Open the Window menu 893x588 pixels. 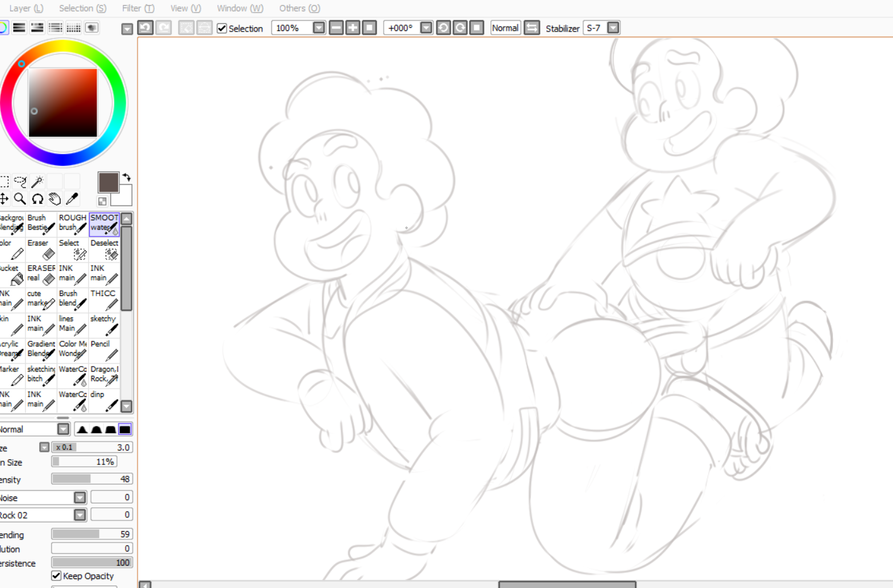(x=240, y=8)
